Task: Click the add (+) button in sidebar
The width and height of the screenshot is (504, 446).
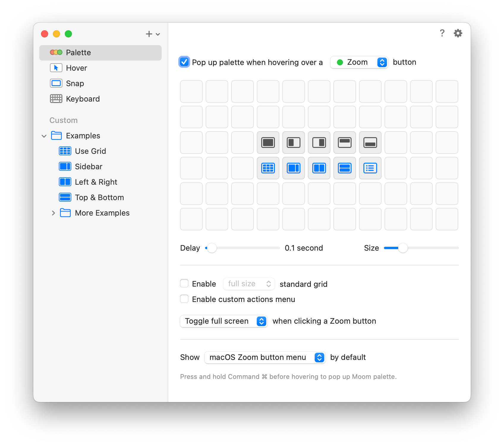Action: pos(149,34)
